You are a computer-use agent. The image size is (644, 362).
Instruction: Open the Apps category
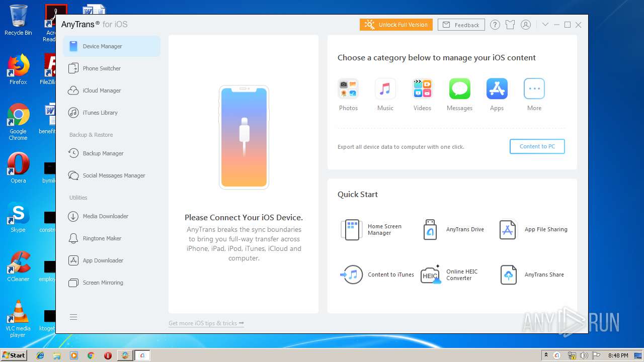pos(497,95)
